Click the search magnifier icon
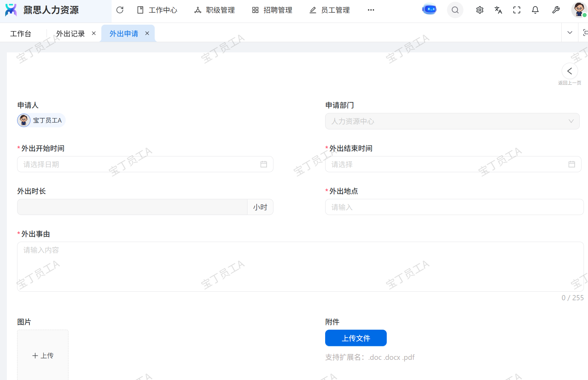588x380 pixels. click(455, 10)
